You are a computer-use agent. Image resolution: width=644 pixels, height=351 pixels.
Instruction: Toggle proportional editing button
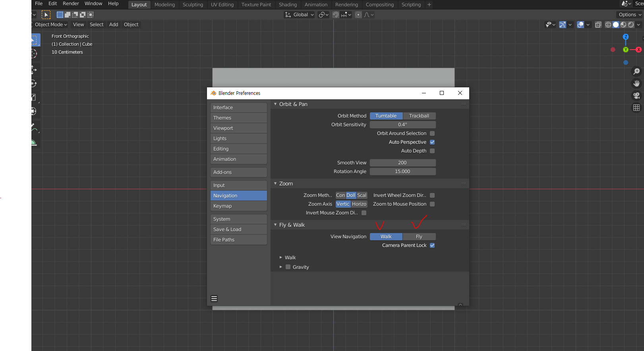(358, 15)
